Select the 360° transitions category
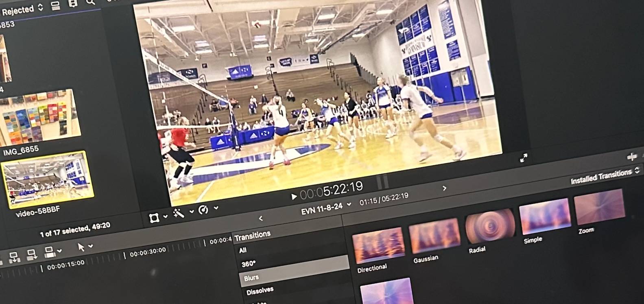The width and height of the screenshot is (644, 304). [249, 264]
